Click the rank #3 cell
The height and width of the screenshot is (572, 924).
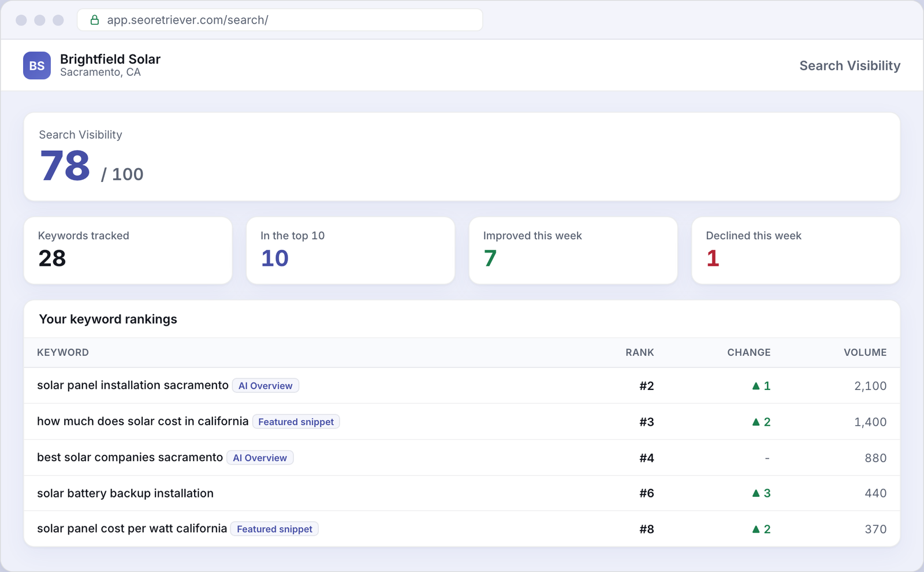coord(647,422)
